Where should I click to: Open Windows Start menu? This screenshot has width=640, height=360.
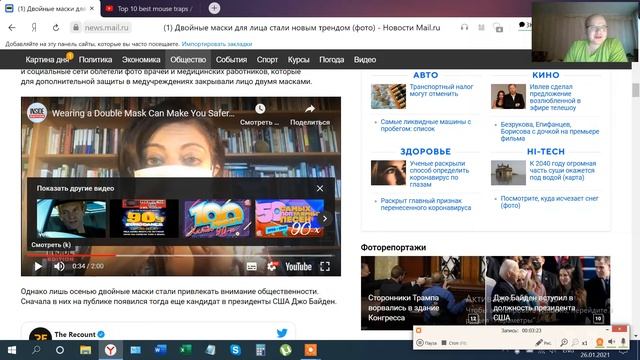pyautogui.click(x=12, y=350)
